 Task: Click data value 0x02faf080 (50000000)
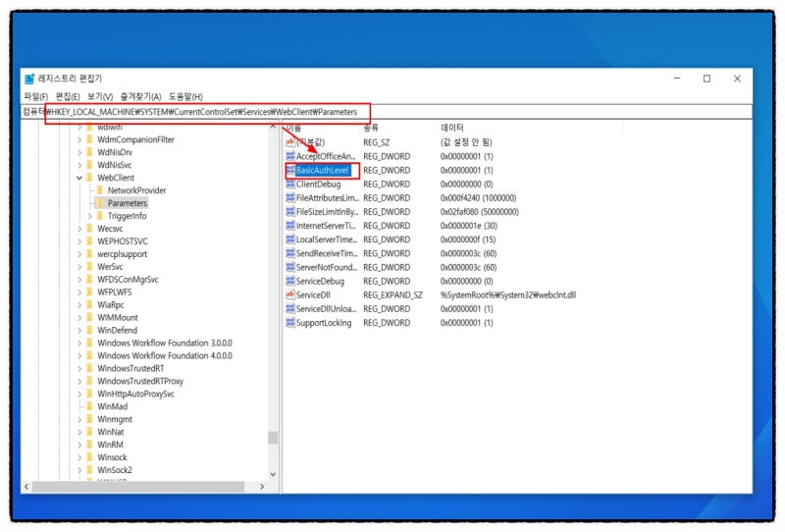[480, 212]
